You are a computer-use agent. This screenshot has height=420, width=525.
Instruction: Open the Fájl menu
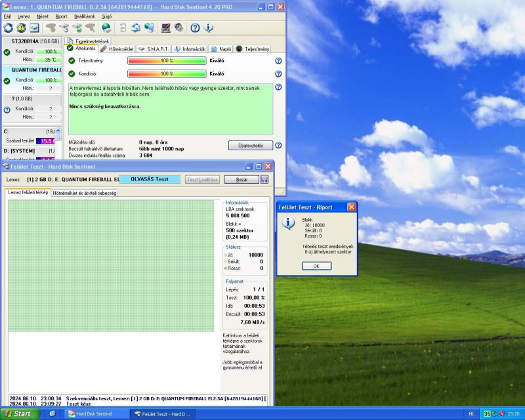[x=7, y=16]
